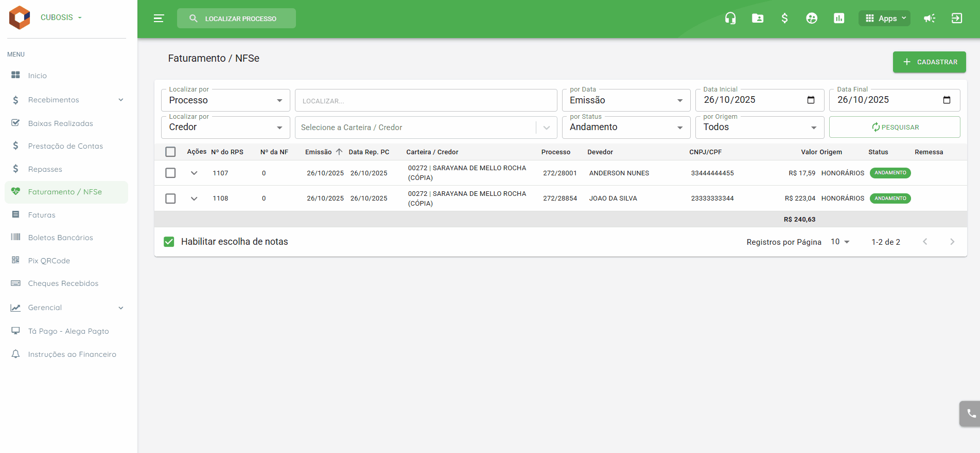The height and width of the screenshot is (453, 980).
Task: Click the dollar sign icon in header
Action: coord(784,19)
